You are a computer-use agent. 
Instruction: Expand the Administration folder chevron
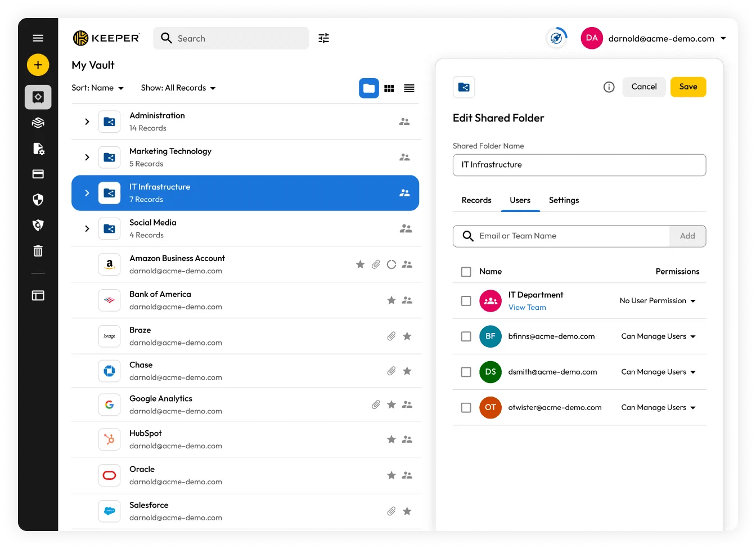click(87, 121)
